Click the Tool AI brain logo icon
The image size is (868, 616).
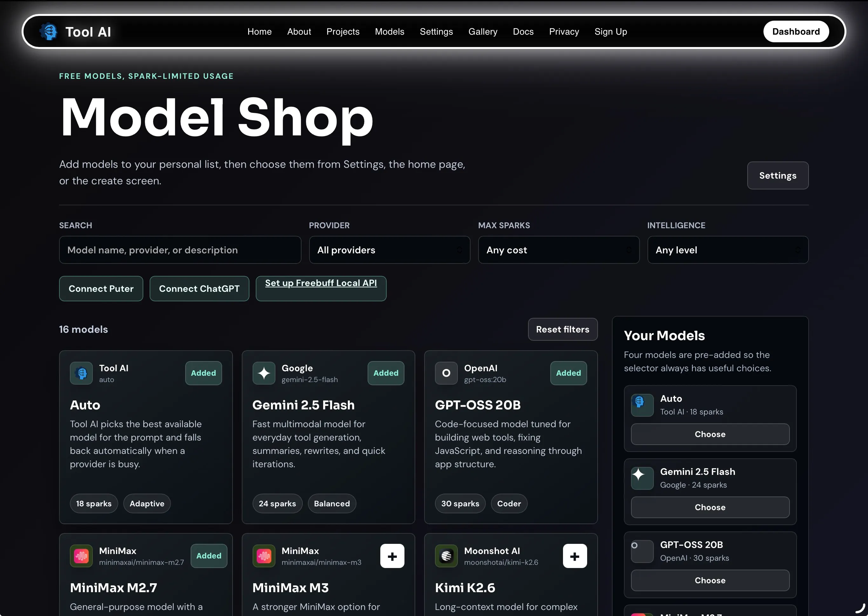click(x=49, y=31)
